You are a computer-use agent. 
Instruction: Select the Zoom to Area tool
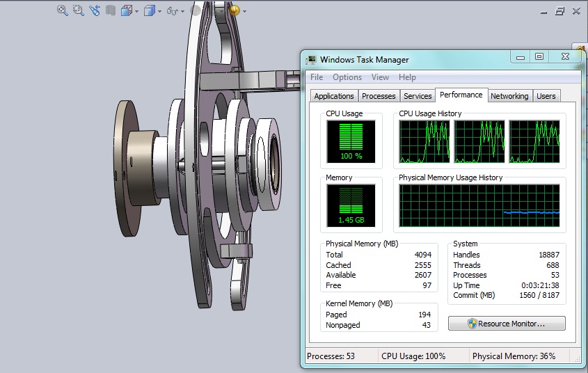pos(78,10)
